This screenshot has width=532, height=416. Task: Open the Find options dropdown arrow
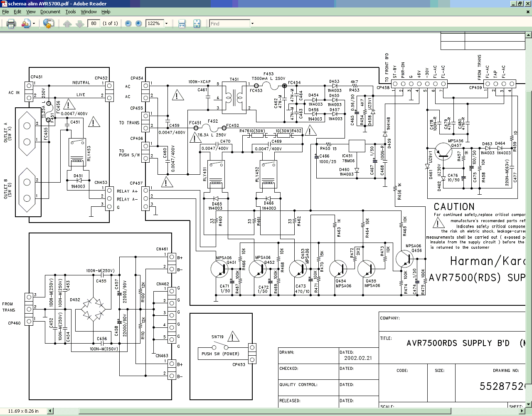click(252, 24)
